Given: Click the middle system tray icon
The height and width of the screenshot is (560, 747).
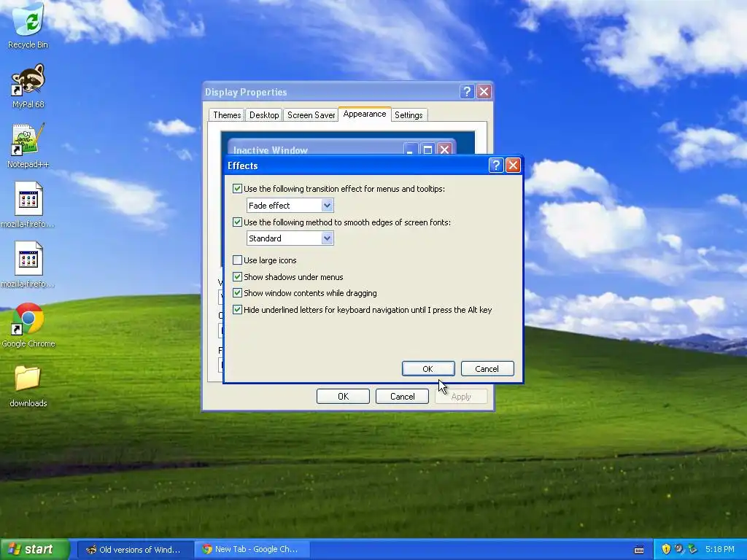Looking at the screenshot, I should [x=679, y=549].
